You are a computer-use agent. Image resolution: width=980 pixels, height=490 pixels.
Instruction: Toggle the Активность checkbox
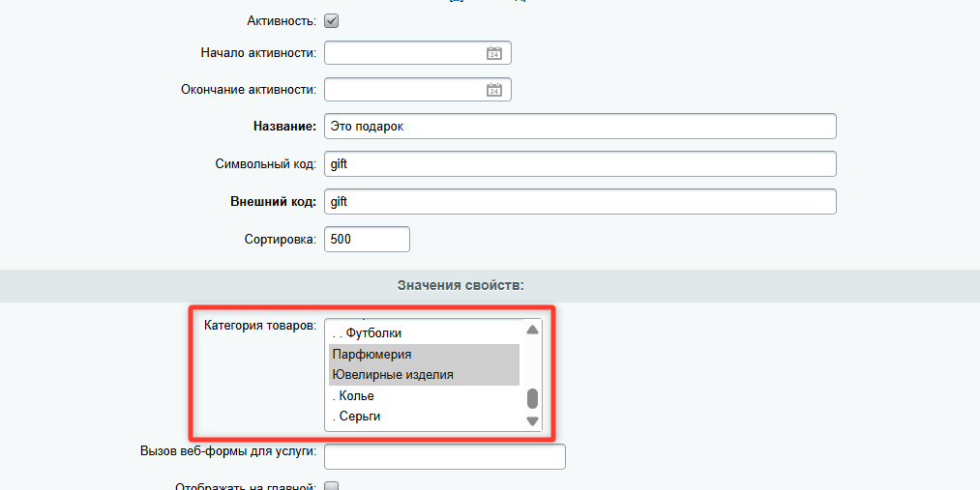(331, 21)
